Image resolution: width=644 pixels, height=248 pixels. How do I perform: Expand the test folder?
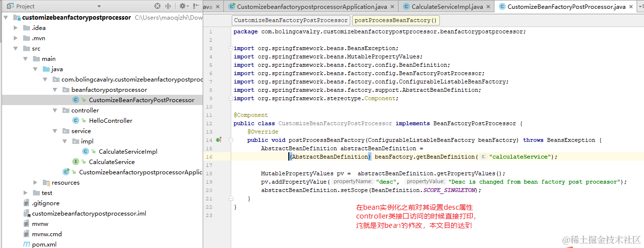tap(25, 193)
